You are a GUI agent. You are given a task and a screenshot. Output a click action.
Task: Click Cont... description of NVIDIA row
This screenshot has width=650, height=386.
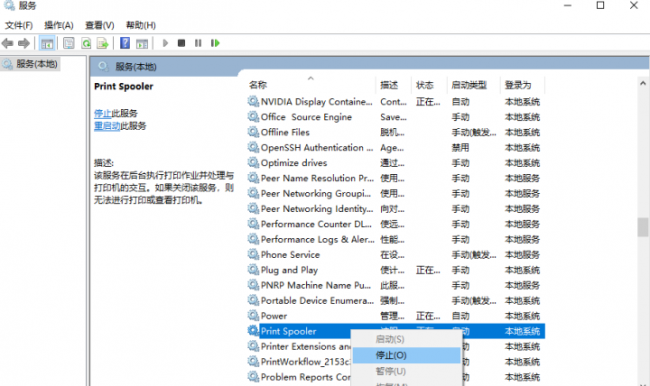393,102
